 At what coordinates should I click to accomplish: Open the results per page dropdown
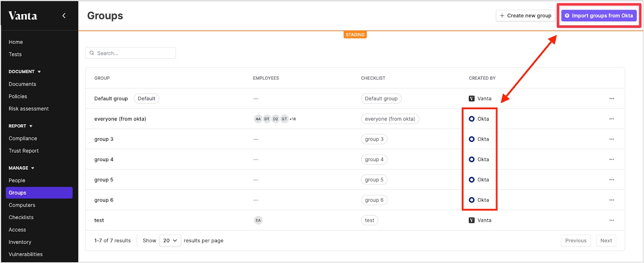(170, 240)
